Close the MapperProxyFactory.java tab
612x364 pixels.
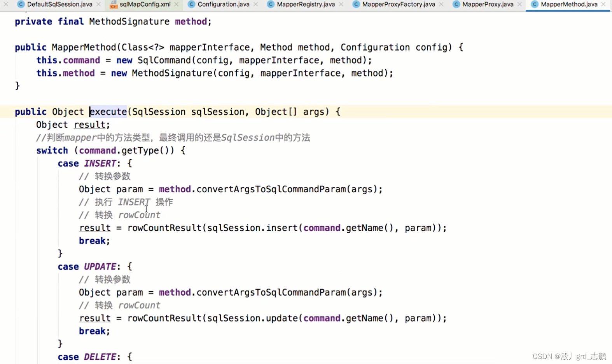coord(441,4)
